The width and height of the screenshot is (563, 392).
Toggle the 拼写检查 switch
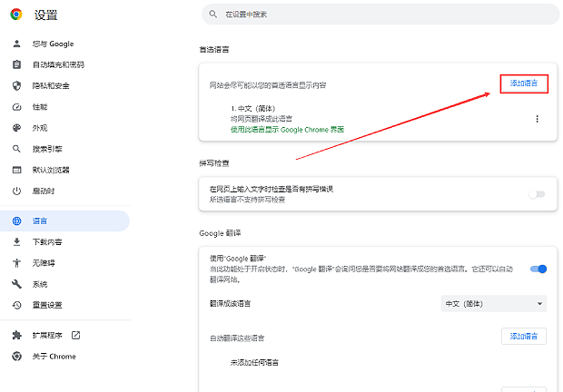pyautogui.click(x=538, y=194)
